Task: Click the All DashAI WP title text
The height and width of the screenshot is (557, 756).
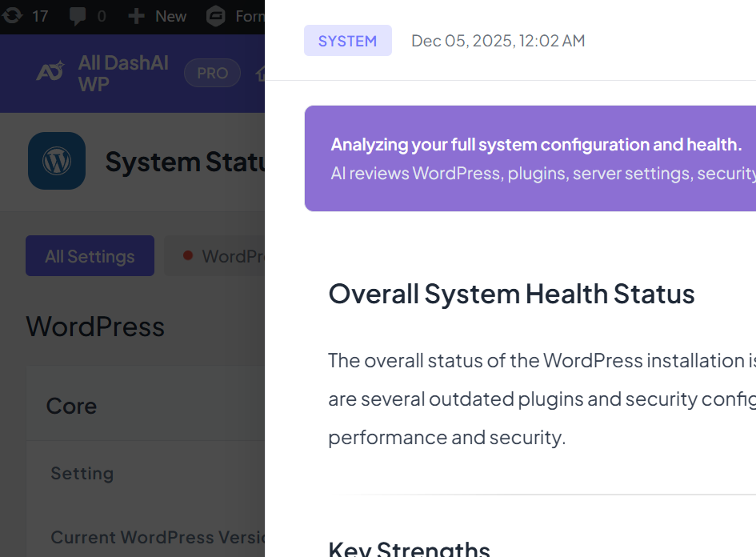Action: pos(123,73)
